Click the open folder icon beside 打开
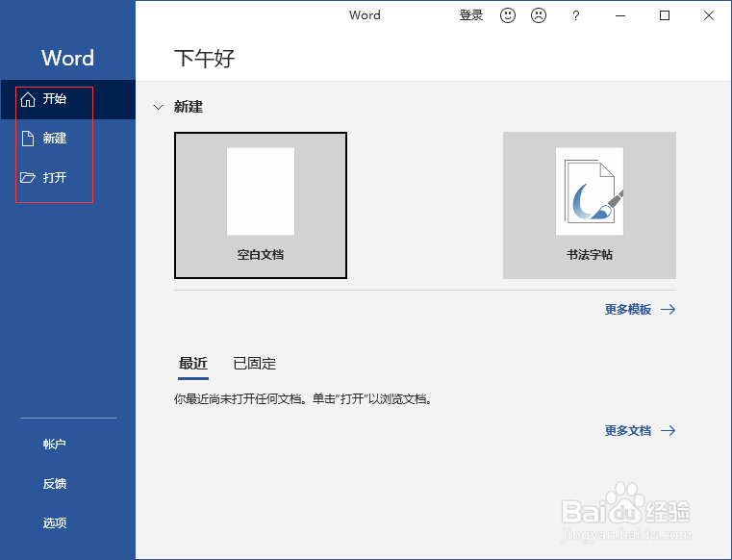Screen dimensions: 732x560 click(x=28, y=177)
